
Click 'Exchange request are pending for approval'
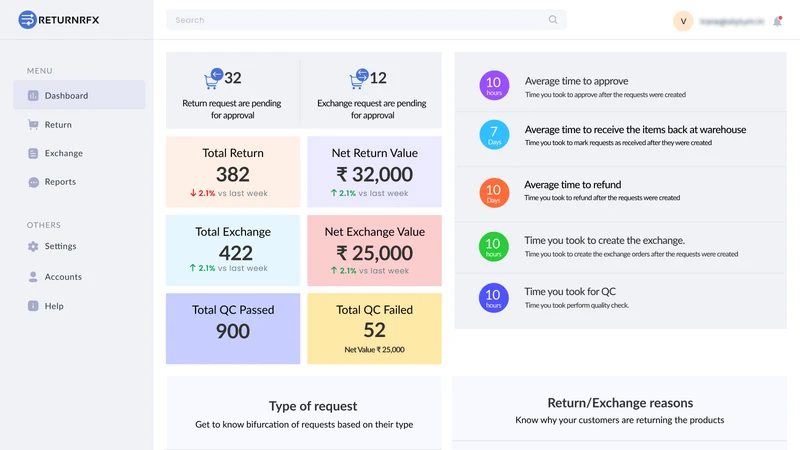click(372, 109)
